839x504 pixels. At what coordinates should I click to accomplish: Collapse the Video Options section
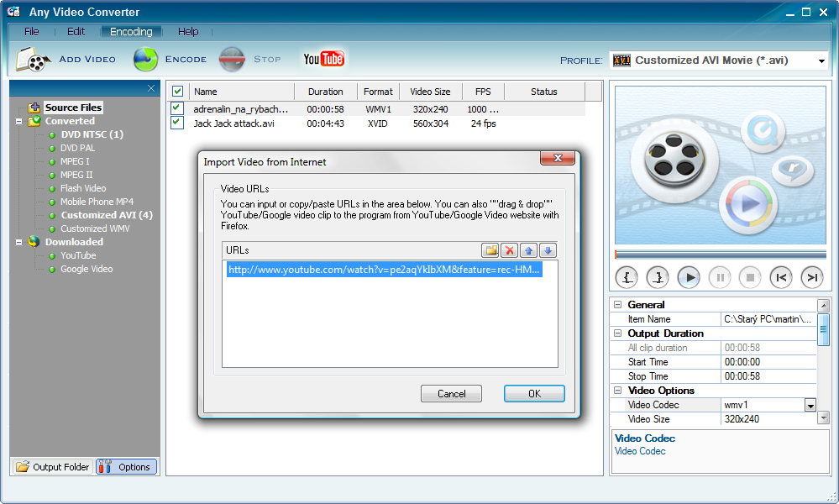click(x=617, y=391)
